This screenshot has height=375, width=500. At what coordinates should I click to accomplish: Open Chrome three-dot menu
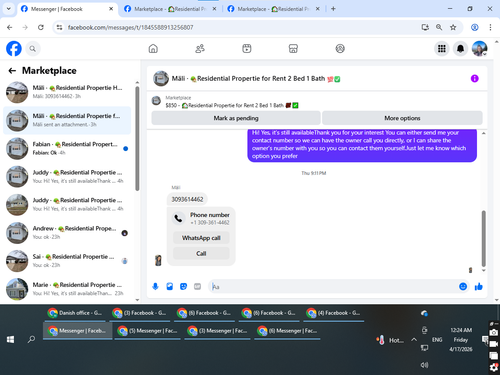tap(490, 27)
